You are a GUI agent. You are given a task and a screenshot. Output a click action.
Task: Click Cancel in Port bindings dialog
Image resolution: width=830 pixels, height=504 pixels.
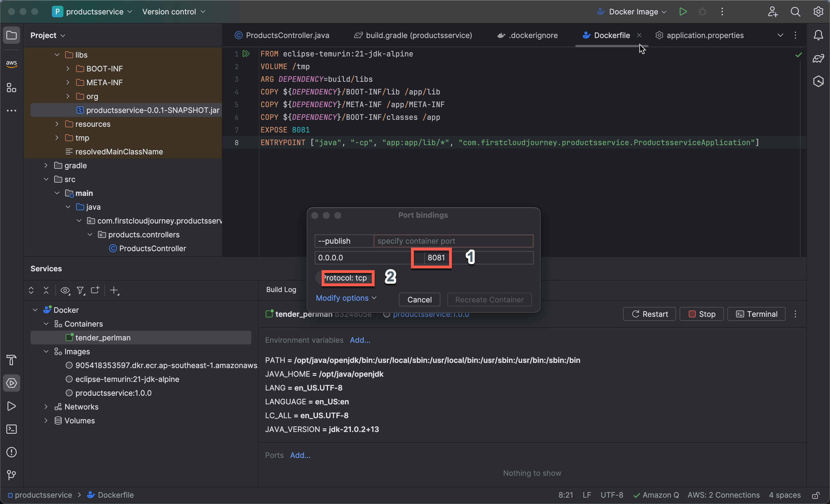419,300
